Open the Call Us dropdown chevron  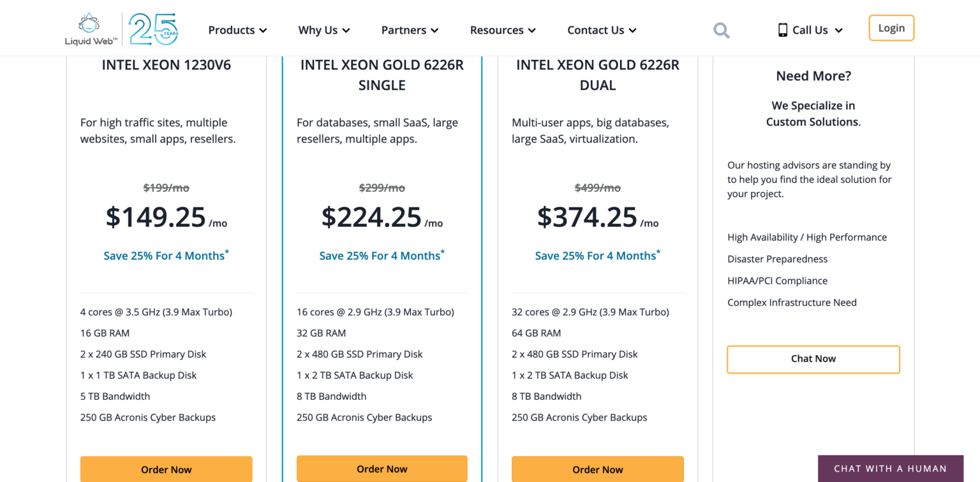tap(838, 31)
